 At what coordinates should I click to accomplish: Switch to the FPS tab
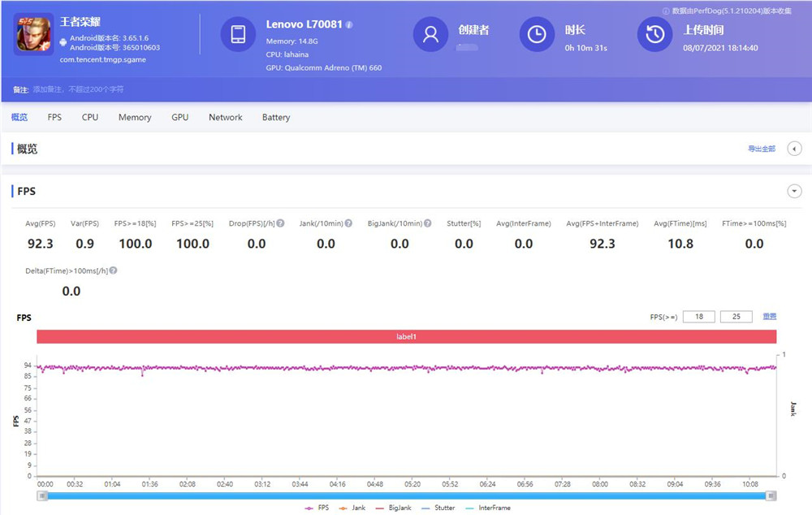click(54, 117)
